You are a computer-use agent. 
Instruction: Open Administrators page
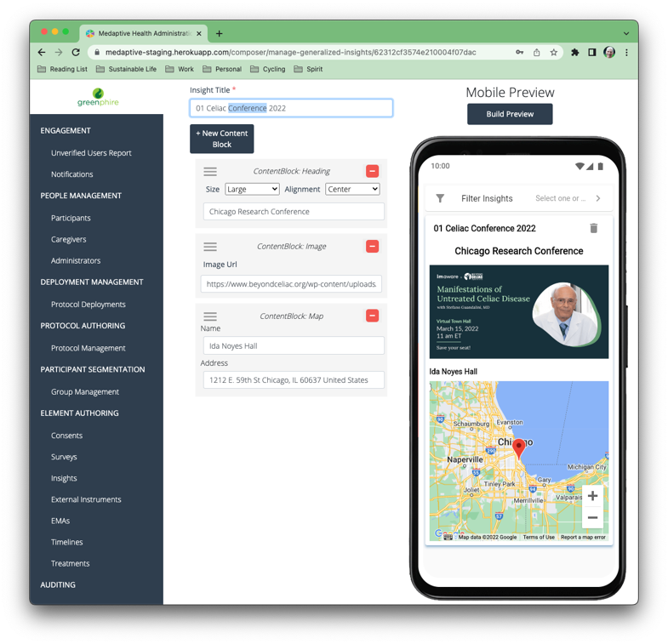76,260
